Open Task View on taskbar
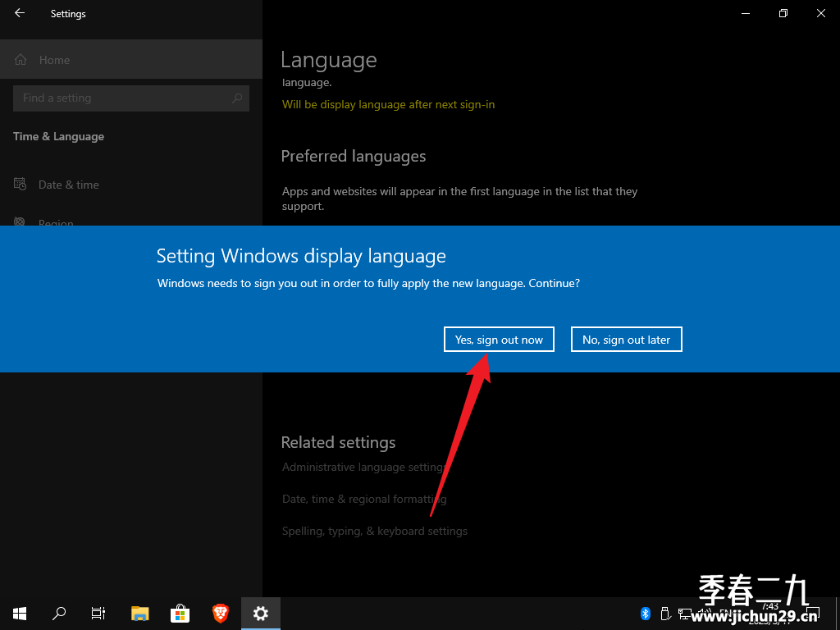The height and width of the screenshot is (630, 840). (98, 614)
